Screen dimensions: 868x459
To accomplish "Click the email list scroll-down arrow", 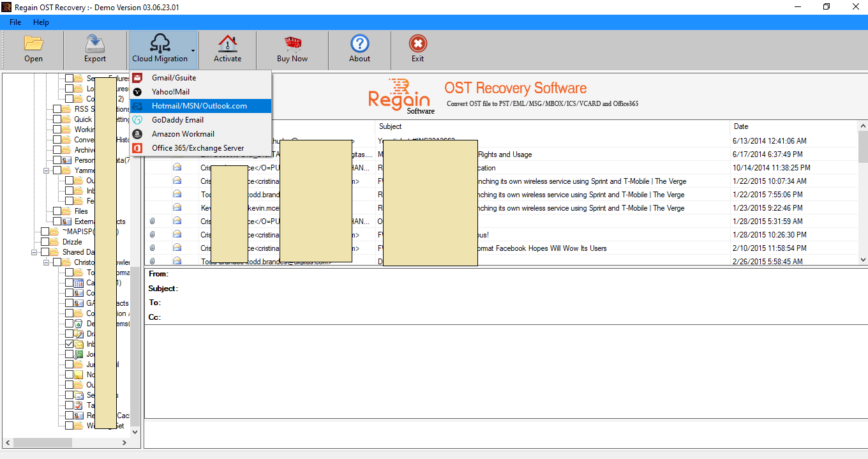I will click(x=863, y=260).
